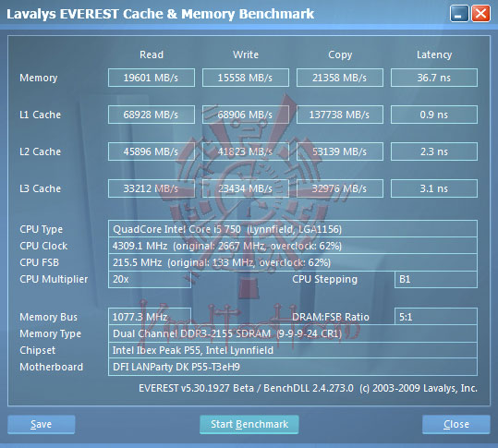
Task: Select L1 Cache Copy 137738 MB/s
Action: click(x=340, y=115)
